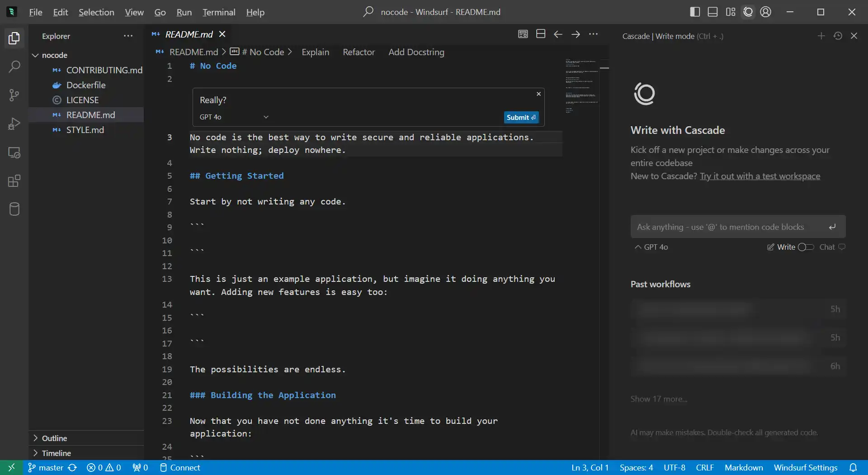868x475 pixels.
Task: Collapse the nocode folder tree
Action: (x=35, y=55)
